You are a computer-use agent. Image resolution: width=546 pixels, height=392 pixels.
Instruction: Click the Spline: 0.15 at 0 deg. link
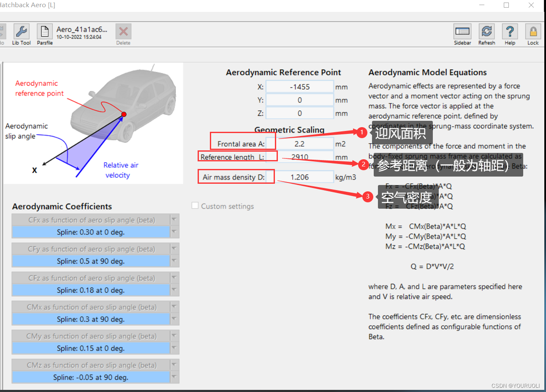(x=91, y=348)
